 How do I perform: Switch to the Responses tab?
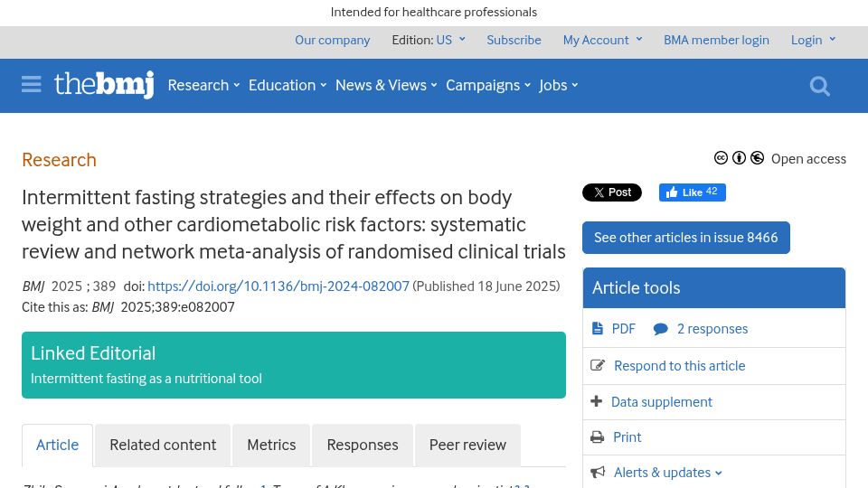(x=363, y=445)
